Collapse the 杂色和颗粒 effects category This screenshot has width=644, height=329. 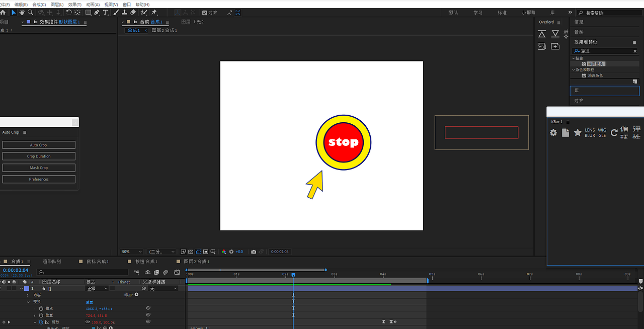point(573,69)
